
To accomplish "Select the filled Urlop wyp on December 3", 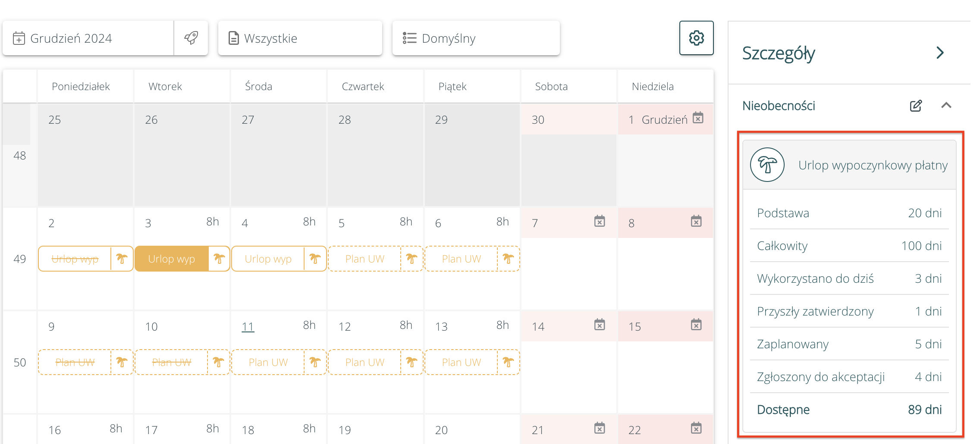I will click(x=172, y=259).
